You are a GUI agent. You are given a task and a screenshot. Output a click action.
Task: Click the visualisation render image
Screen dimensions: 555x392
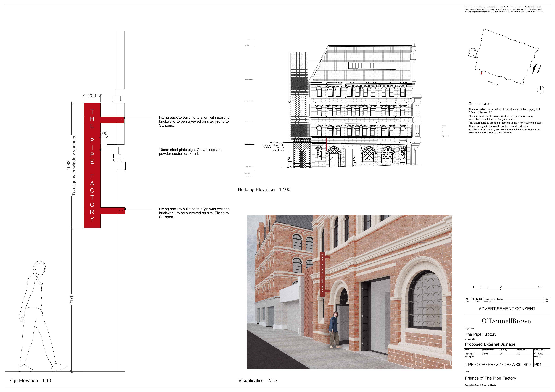coord(349,292)
